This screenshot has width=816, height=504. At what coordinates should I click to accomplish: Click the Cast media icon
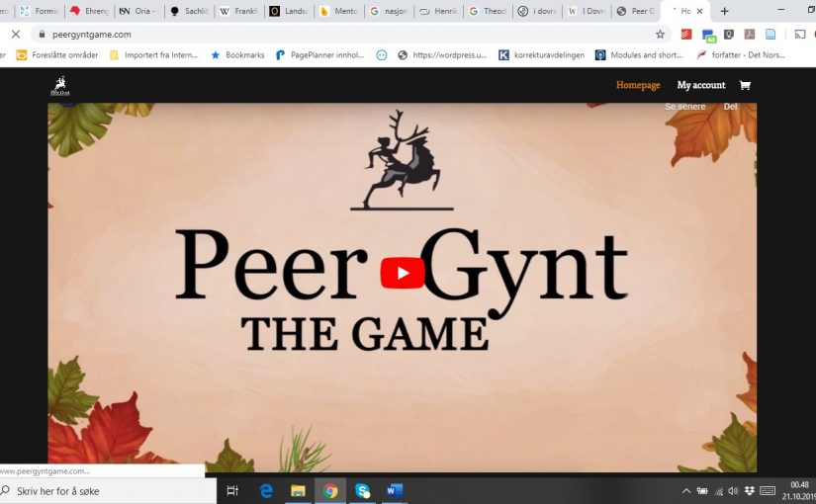(x=800, y=35)
